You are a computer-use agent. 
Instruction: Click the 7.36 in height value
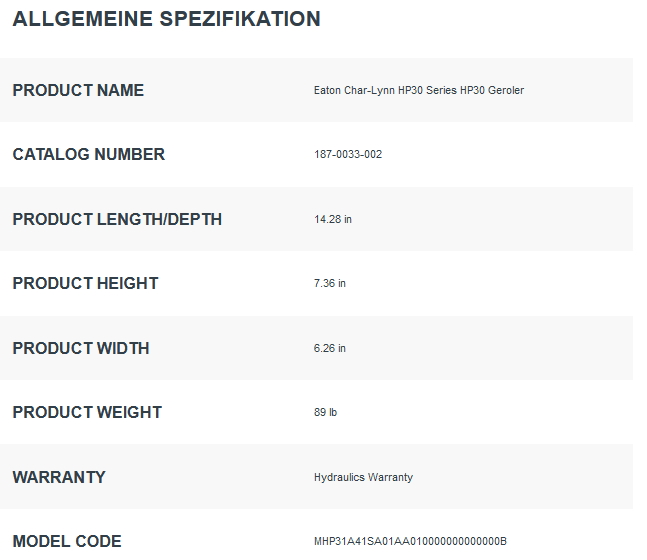(330, 284)
